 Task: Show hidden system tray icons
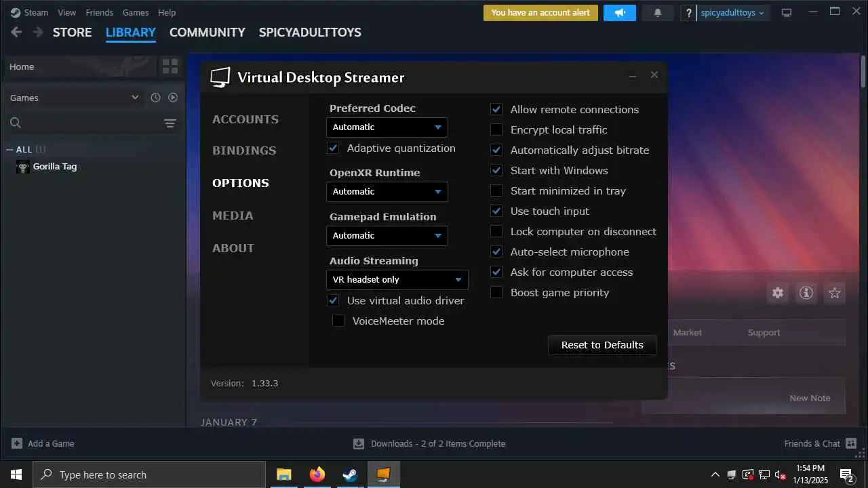tap(715, 474)
